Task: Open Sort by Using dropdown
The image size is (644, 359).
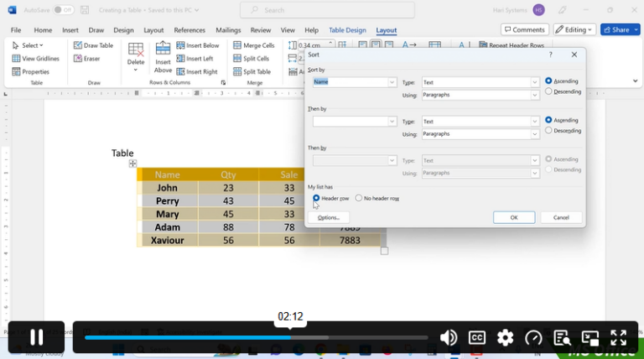Action: (534, 95)
